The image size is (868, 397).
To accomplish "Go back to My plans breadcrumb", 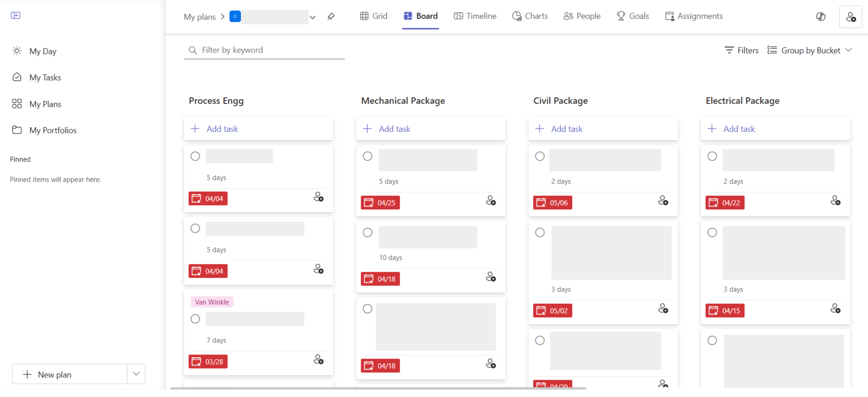I will 199,17.
